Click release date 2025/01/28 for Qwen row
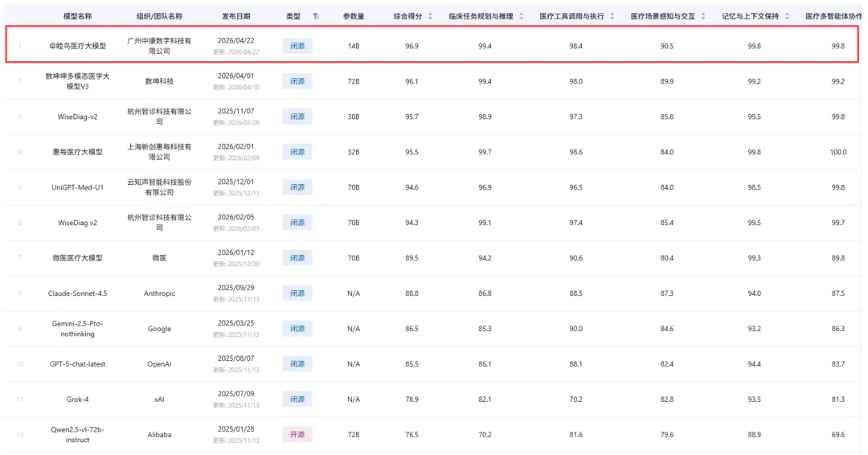868x455 pixels. pyautogui.click(x=235, y=429)
